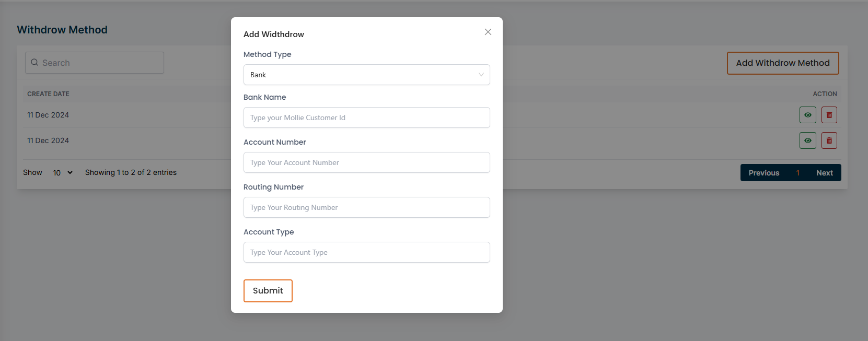
Task: View second row details via eye icon
Action: tap(807, 140)
